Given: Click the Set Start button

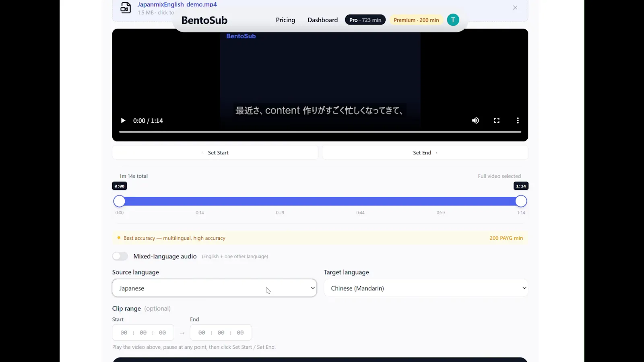Looking at the screenshot, I should click(215, 153).
